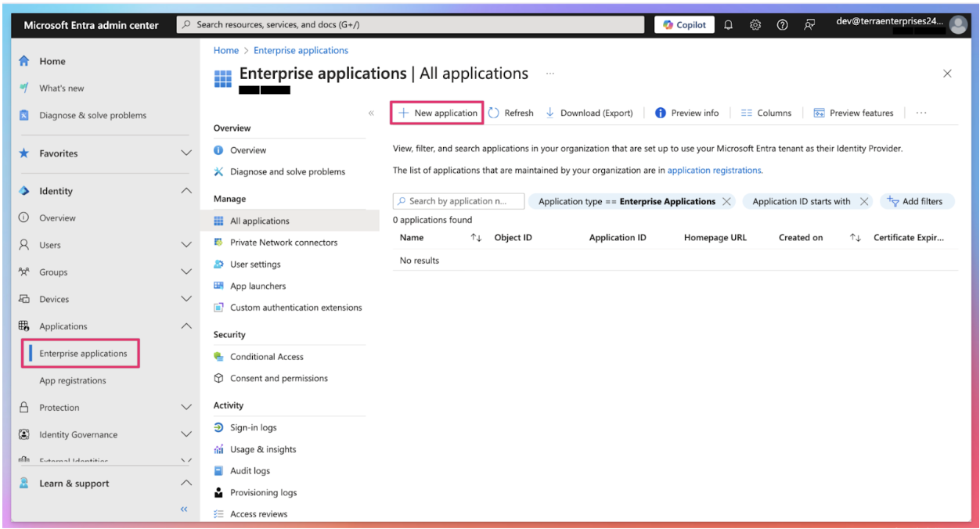Click the App launchers icon
980x529 pixels.
(x=219, y=286)
